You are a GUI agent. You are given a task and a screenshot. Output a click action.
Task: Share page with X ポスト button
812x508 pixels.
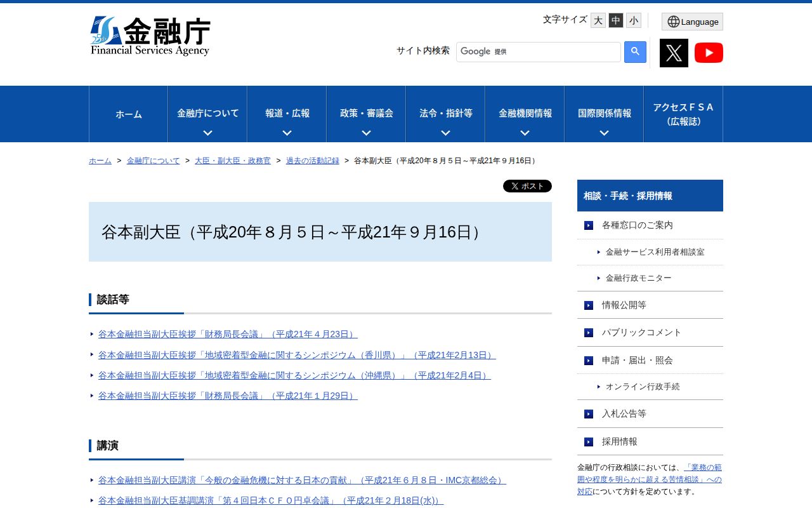click(527, 186)
